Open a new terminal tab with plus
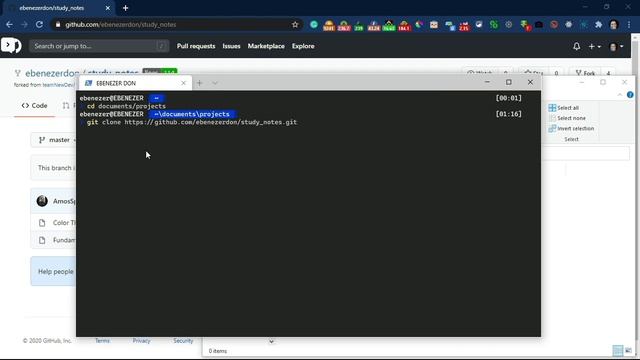 click(x=200, y=83)
